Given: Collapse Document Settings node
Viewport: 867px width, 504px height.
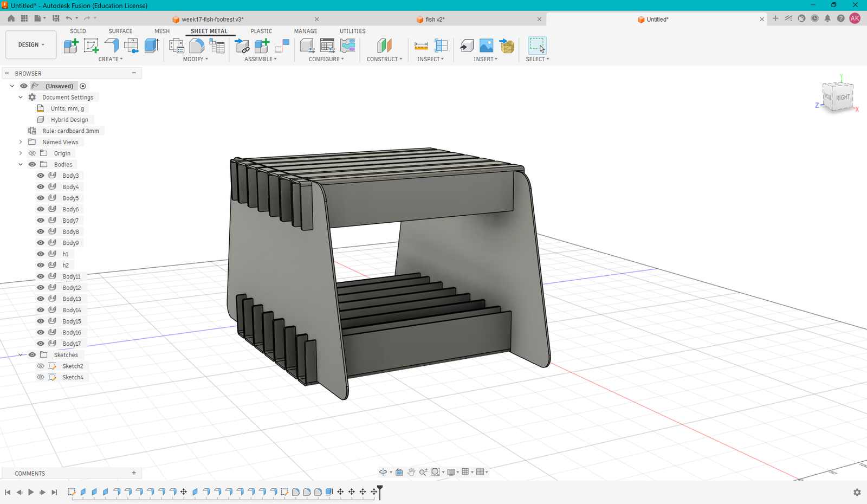Looking at the screenshot, I should 21,98.
